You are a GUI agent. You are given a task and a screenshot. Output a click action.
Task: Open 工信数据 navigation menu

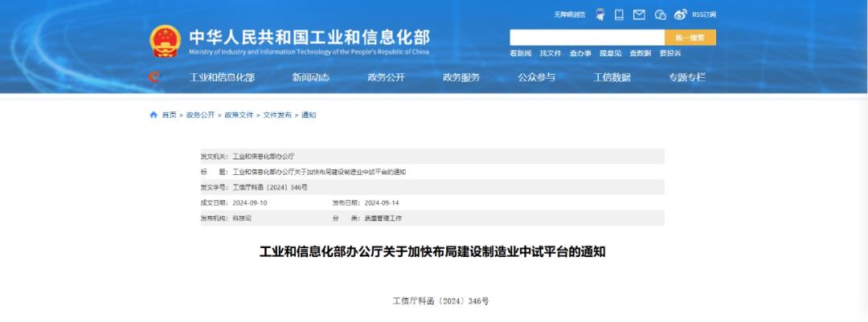coord(612,77)
